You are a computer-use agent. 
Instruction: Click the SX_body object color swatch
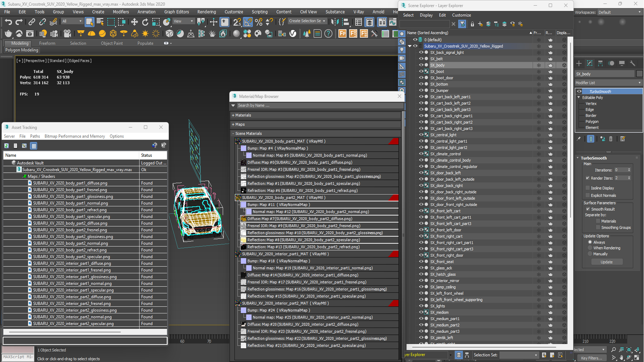point(639,74)
